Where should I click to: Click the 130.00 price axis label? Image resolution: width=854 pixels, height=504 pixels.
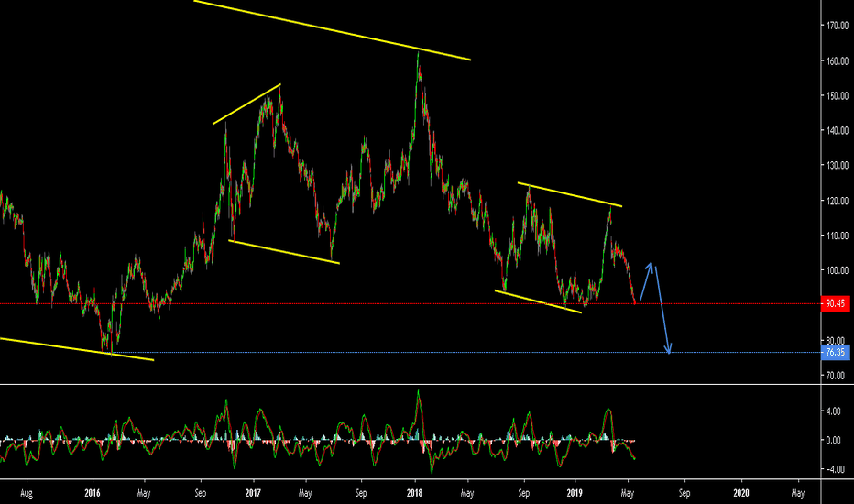pyautogui.click(x=838, y=166)
